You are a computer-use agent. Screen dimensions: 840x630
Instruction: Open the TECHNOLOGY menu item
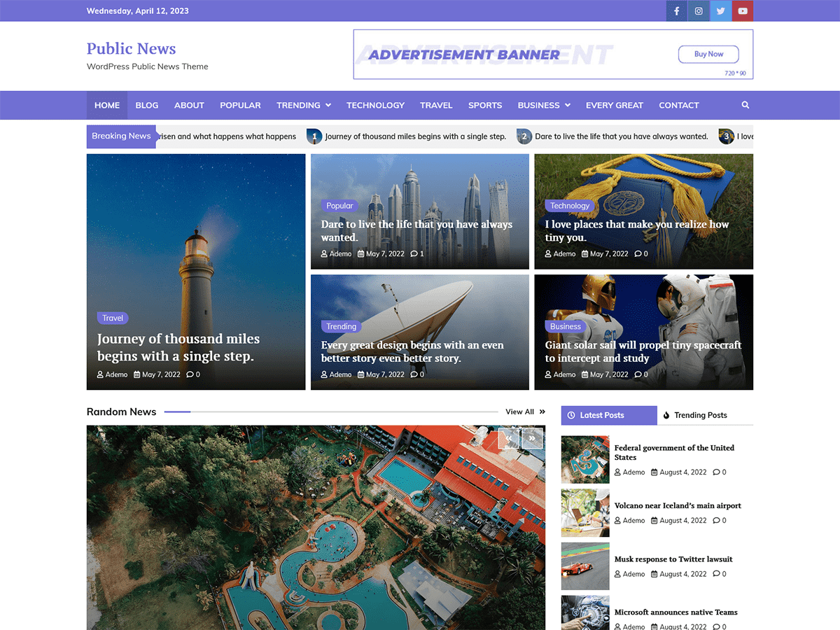pyautogui.click(x=375, y=105)
